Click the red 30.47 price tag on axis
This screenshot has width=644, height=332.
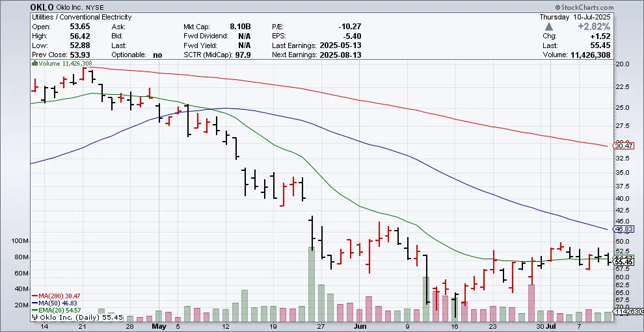point(623,146)
